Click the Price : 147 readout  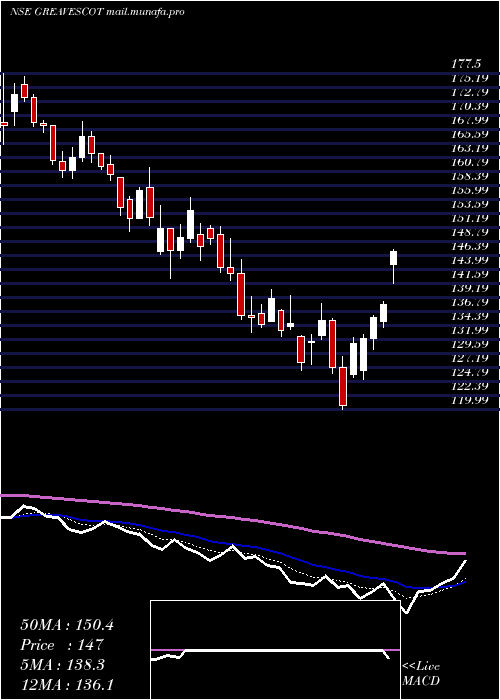point(62,645)
